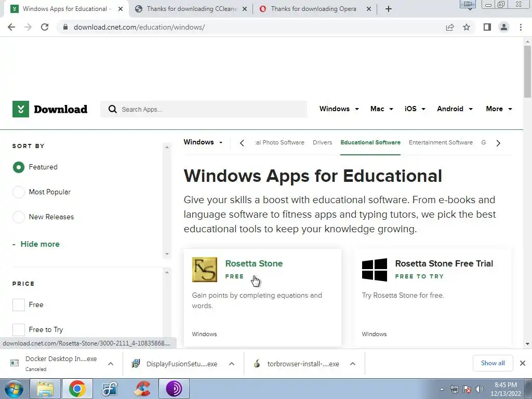The image size is (532, 399).
Task: Bookmark this page with the star icon
Action: coord(467,27)
